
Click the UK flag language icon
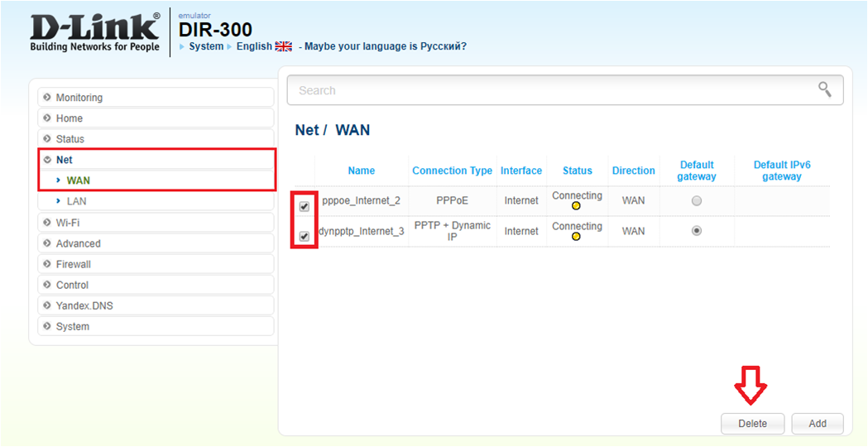[x=284, y=46]
